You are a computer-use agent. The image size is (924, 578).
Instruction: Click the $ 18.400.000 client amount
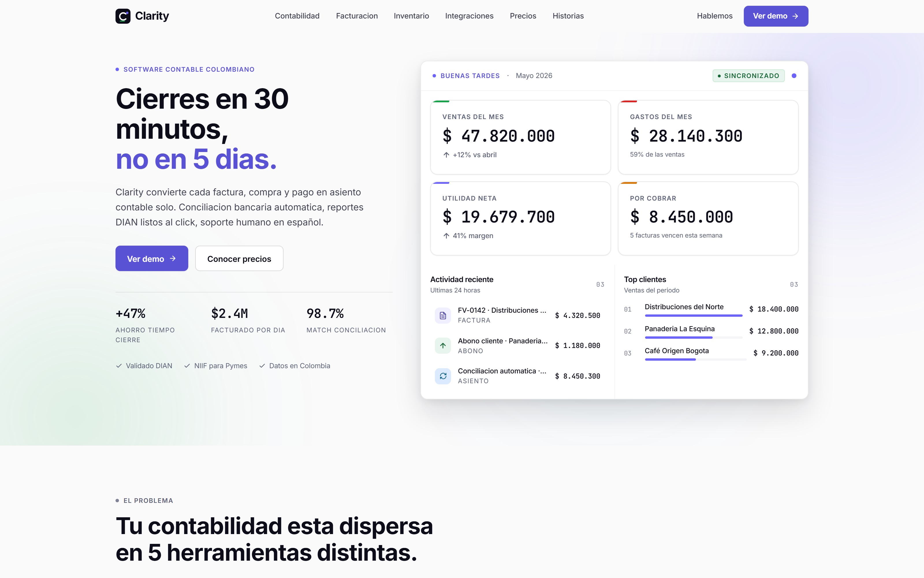point(774,309)
